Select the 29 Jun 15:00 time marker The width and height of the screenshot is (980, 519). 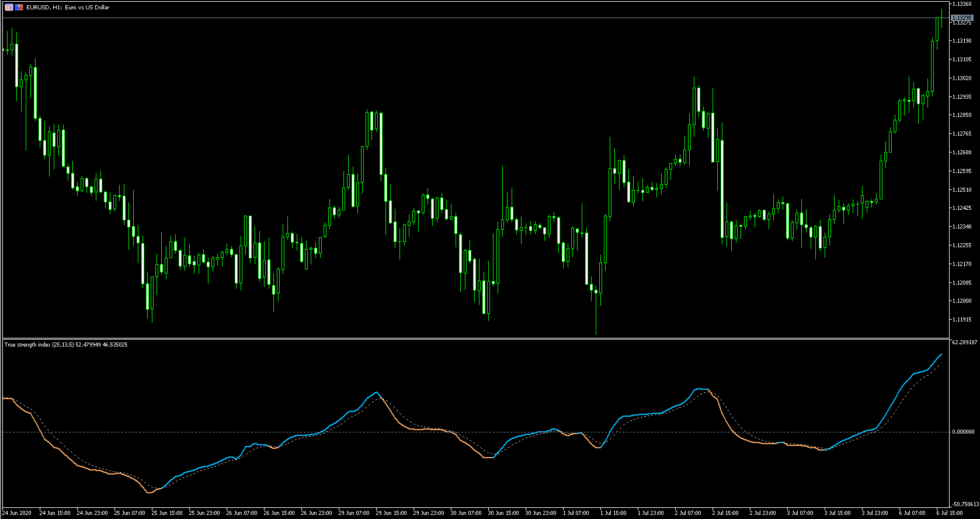pyautogui.click(x=391, y=513)
